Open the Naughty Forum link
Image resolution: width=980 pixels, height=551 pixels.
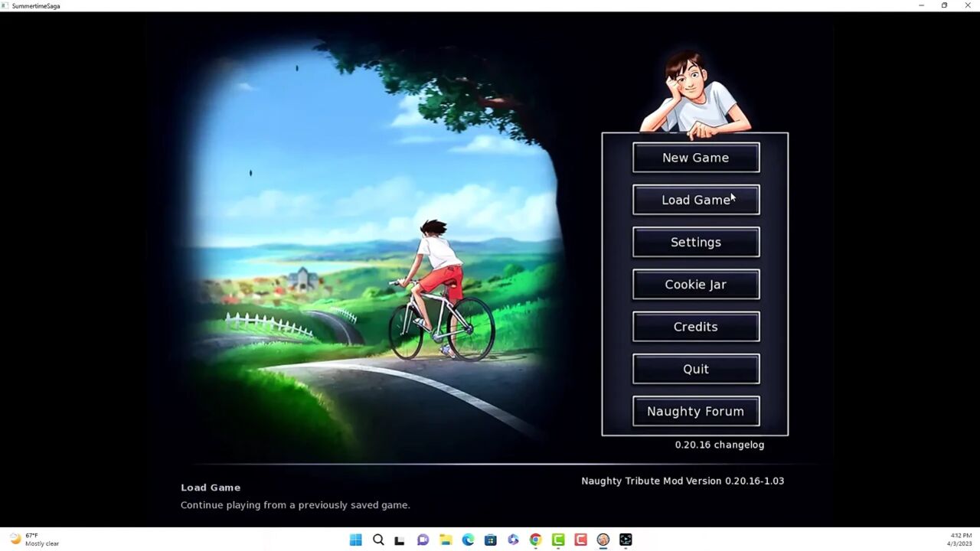coord(696,411)
